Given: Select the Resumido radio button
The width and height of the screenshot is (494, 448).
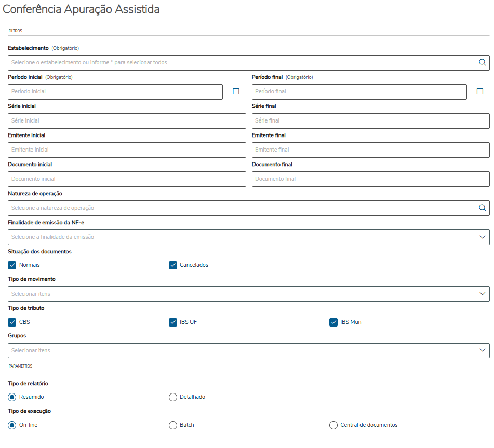Looking at the screenshot, I should (12, 397).
